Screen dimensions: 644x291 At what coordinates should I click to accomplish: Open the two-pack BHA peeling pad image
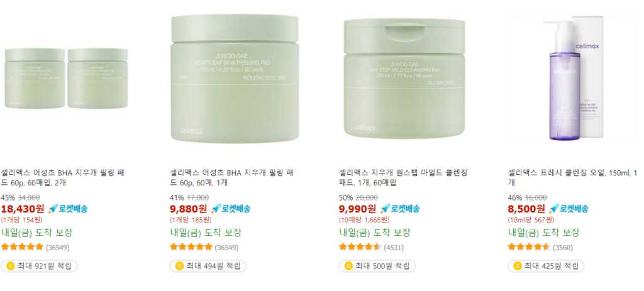tap(66, 79)
